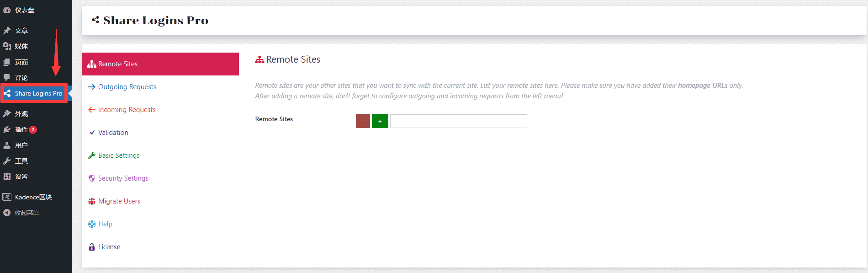Screen dimensions: 868x273
Task: Click the pages icon beside 页面
Action: (7, 62)
